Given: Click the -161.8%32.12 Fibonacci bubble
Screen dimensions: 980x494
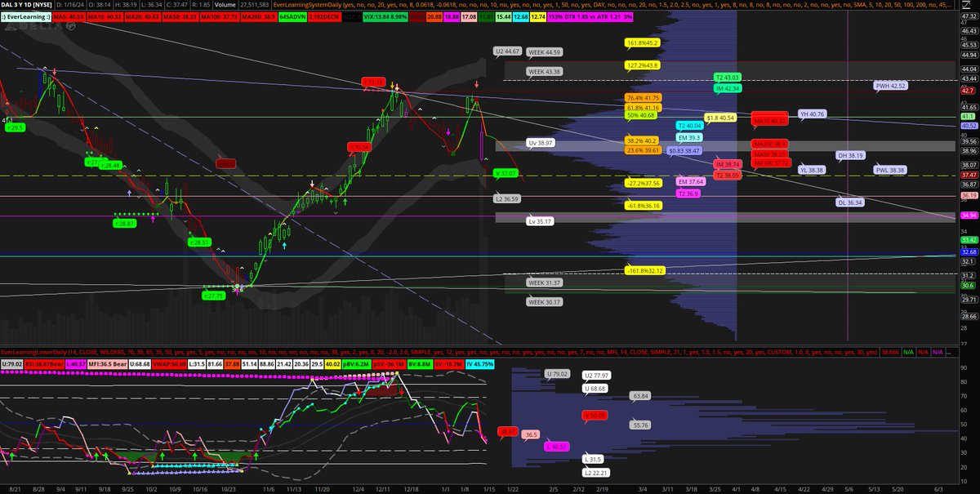Looking at the screenshot, I should pyautogui.click(x=644, y=270).
